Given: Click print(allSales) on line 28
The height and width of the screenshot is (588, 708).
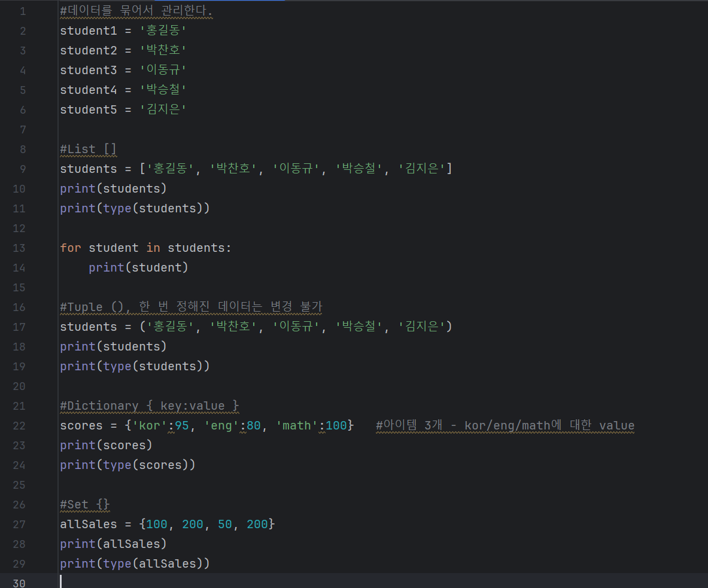Looking at the screenshot, I should [x=113, y=544].
